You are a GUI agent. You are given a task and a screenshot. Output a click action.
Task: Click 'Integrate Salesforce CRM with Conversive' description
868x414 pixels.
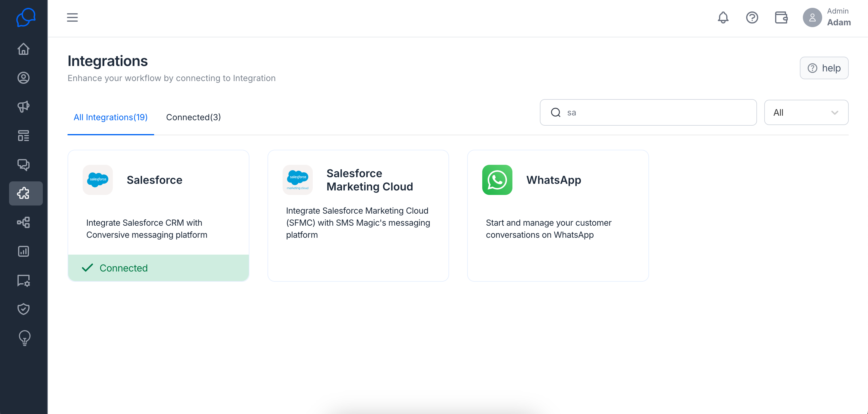click(147, 228)
